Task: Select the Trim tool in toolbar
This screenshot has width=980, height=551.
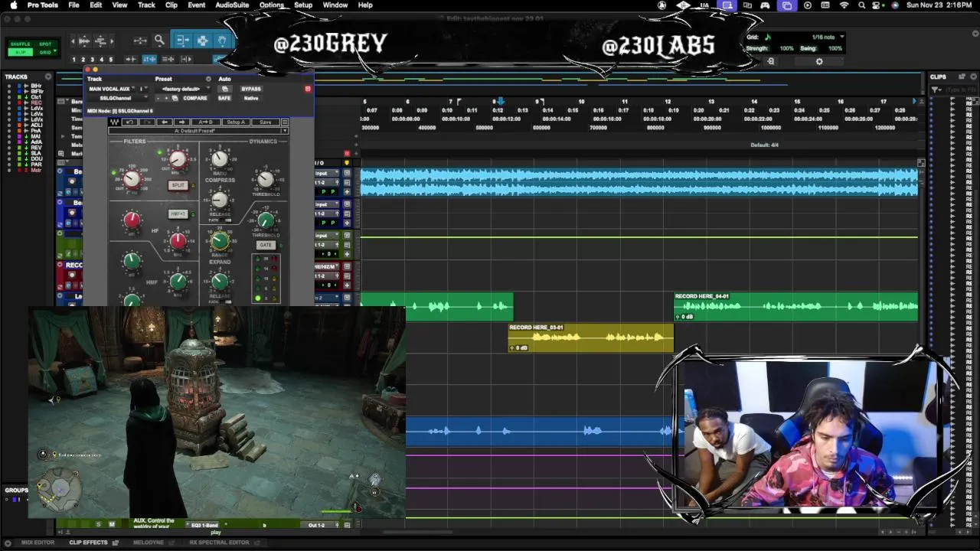Action: click(x=182, y=41)
